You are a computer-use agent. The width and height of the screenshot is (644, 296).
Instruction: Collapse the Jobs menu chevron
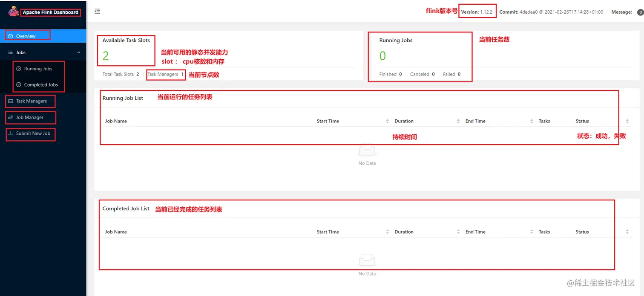click(x=78, y=52)
